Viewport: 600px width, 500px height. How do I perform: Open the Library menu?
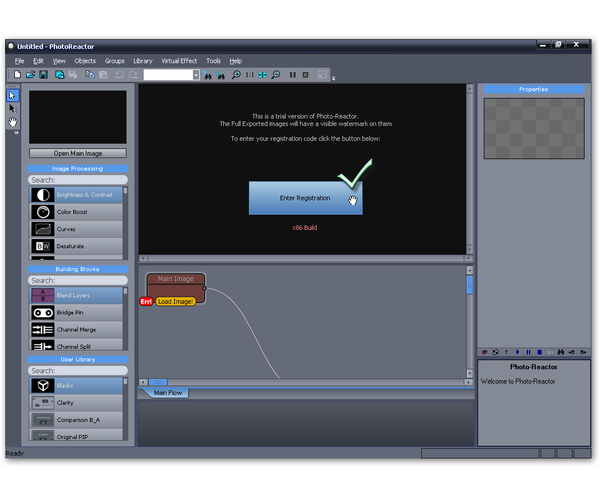point(143,61)
